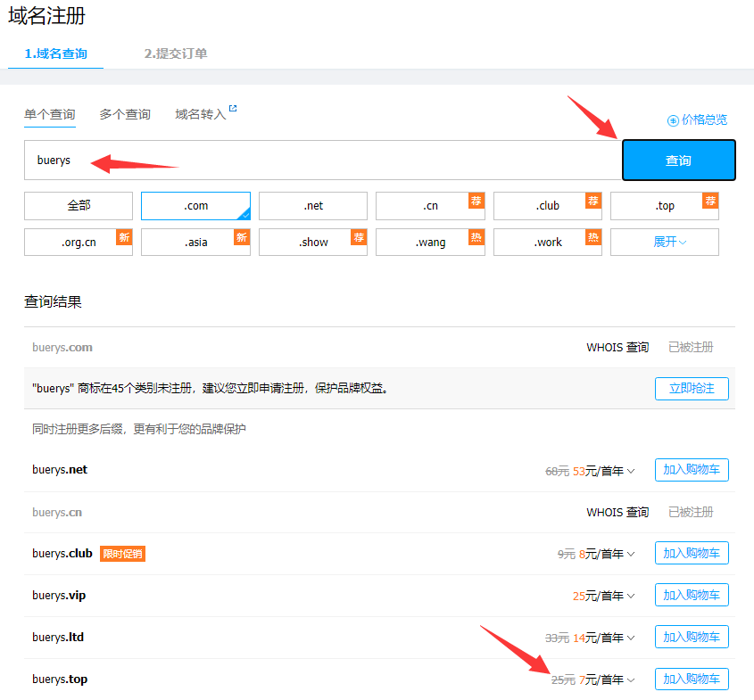Click the 已被注册 status for buerys.cn
This screenshot has width=754, height=700.
click(x=691, y=512)
